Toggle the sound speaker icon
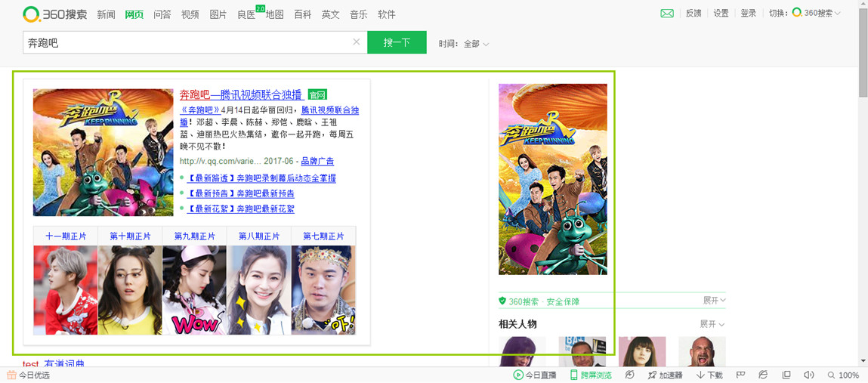This screenshot has height=383, width=868. 809,375
